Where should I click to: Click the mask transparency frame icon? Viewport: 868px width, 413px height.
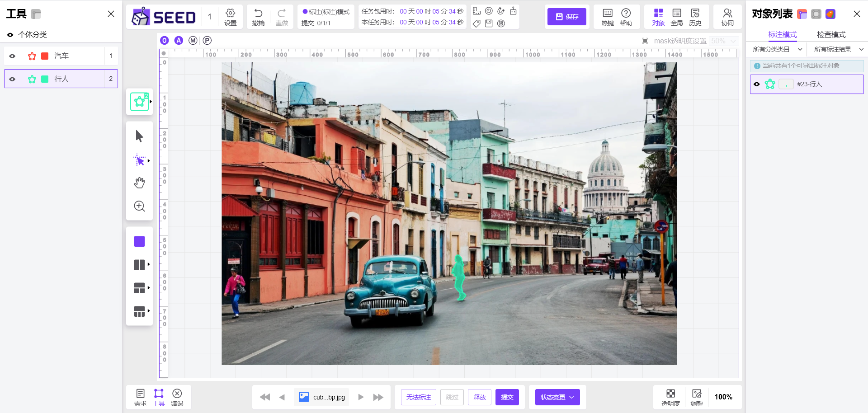pos(645,41)
